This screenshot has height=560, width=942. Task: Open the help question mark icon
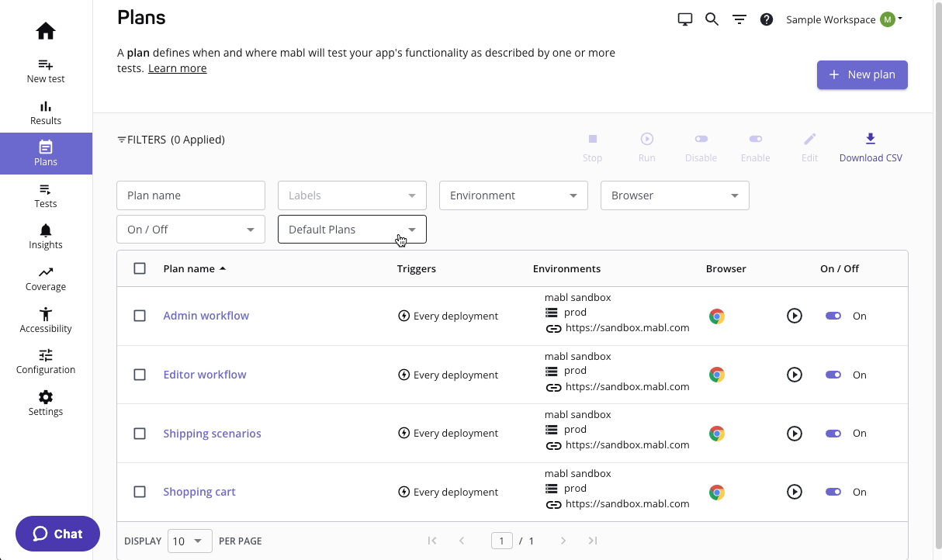point(767,19)
